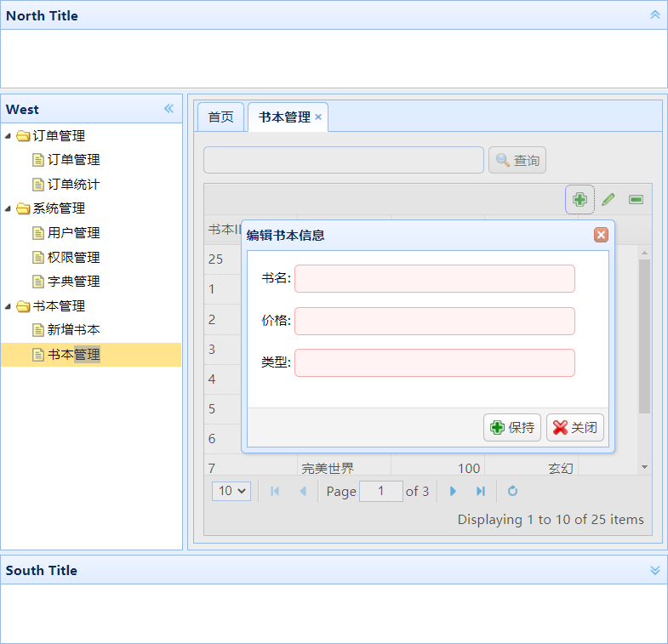Click the 保持 save button
The width and height of the screenshot is (668, 644).
coord(512,427)
